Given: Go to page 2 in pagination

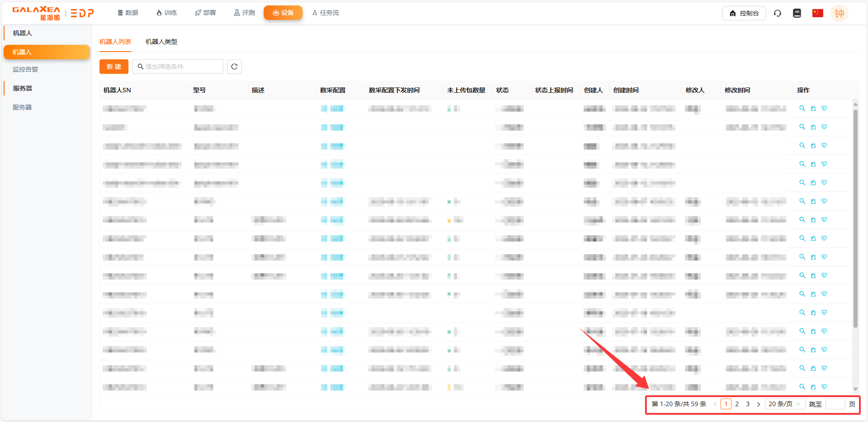Looking at the screenshot, I should coord(737,404).
